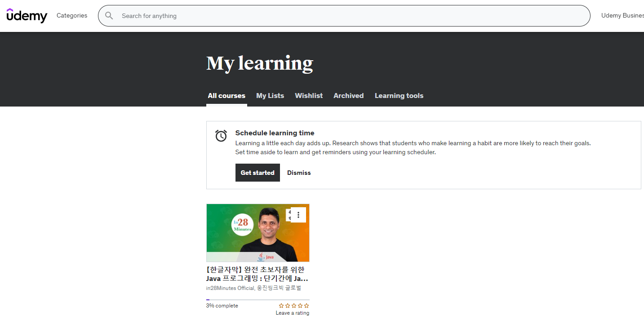
Task: Click the alarm clock schedule icon
Action: coord(221,135)
